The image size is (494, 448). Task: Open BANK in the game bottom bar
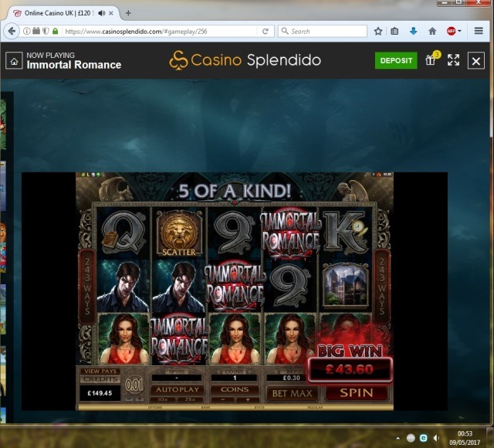[205, 407]
